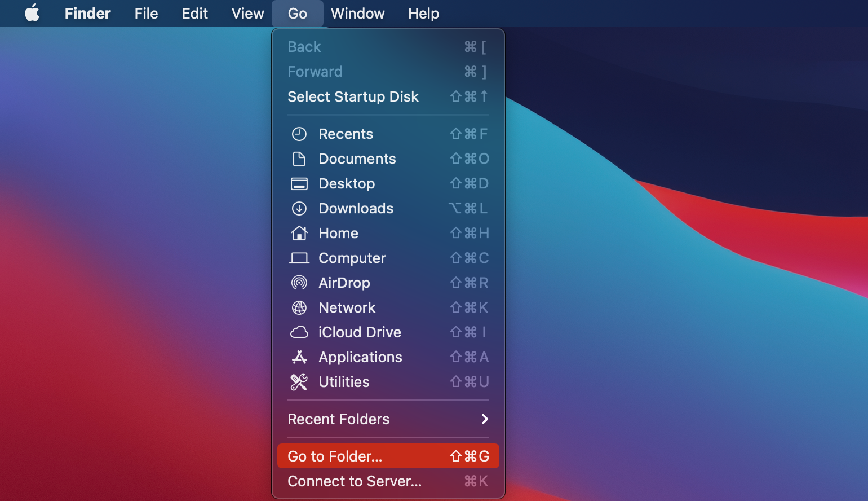This screenshot has width=868, height=501.
Task: Open the Help menu
Action: tap(424, 14)
